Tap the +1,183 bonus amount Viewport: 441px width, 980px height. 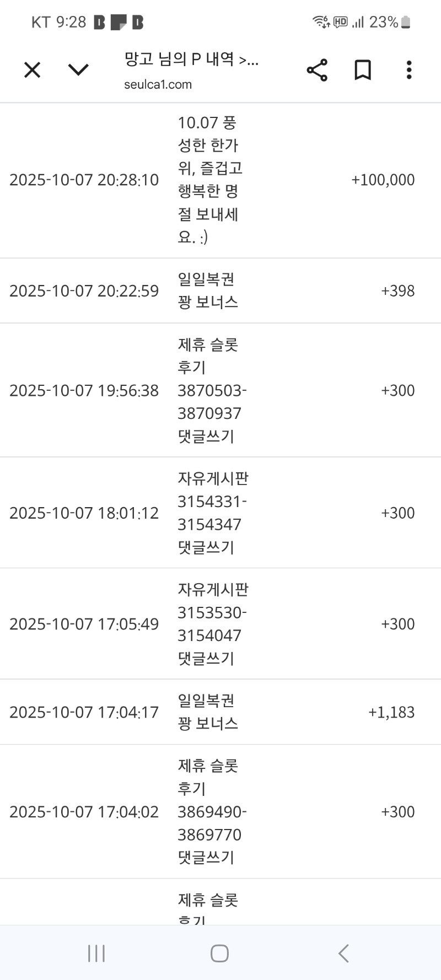pos(391,712)
